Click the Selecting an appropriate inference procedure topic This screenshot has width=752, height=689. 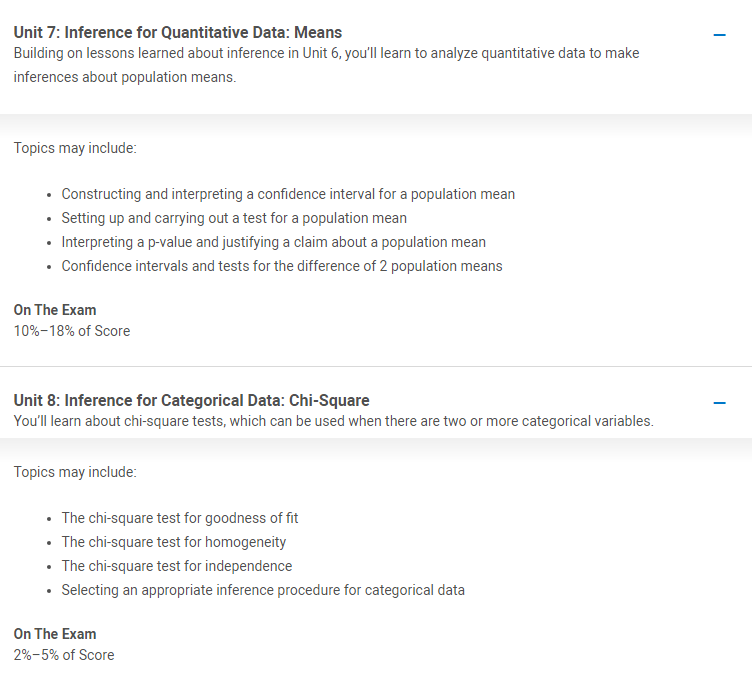pos(263,590)
